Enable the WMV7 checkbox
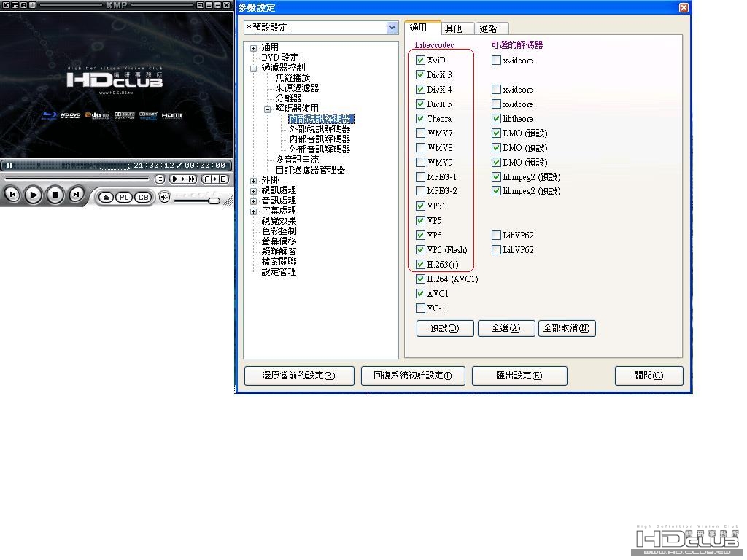 tap(420, 133)
